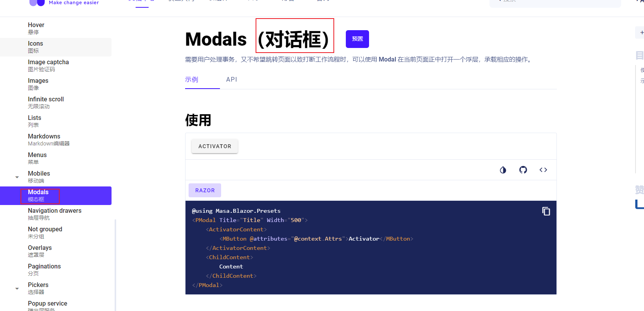Image resolution: width=644 pixels, height=311 pixels.
Task: Click the sidebar vertical scrollbar
Action: tap(115, 265)
